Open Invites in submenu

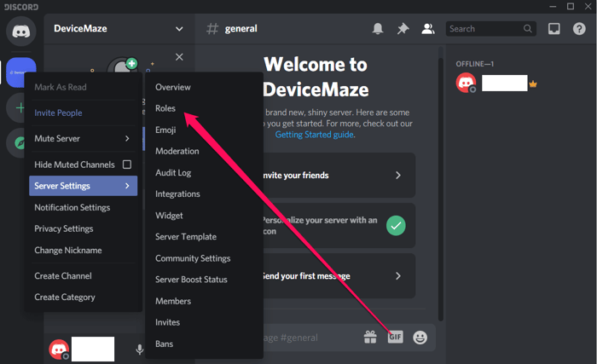coord(204,322)
